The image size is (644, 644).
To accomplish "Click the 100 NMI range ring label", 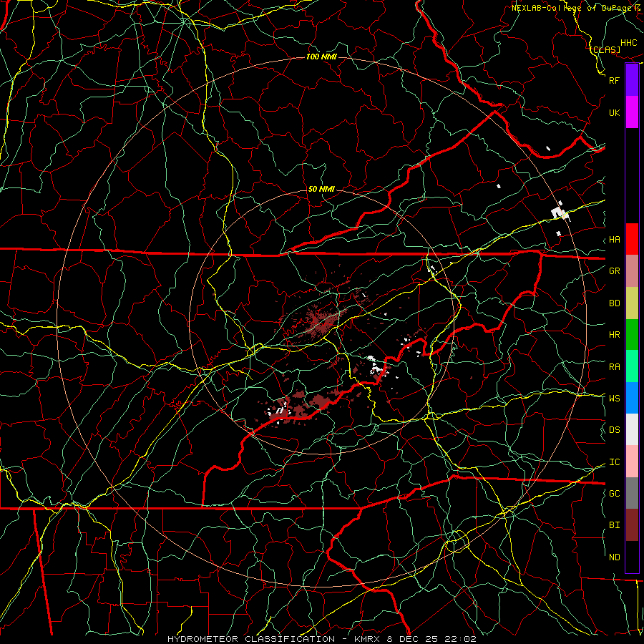I will coord(321,57).
